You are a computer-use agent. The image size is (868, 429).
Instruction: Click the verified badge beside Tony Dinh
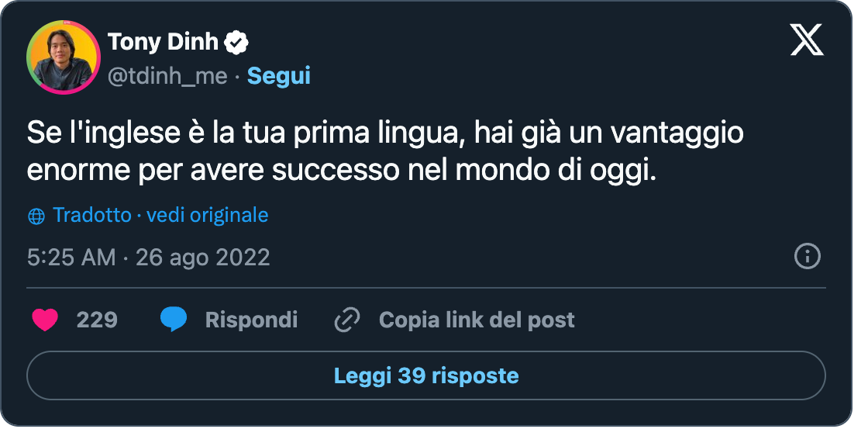pyautogui.click(x=236, y=42)
